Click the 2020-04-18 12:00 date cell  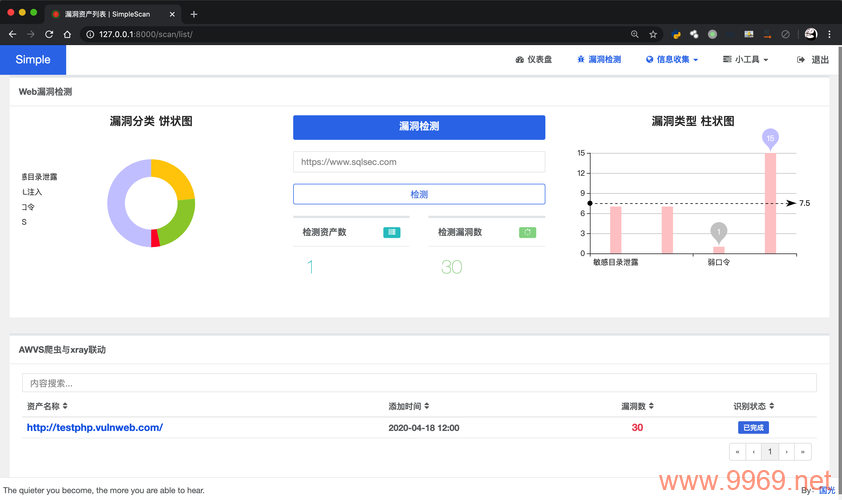click(x=424, y=428)
